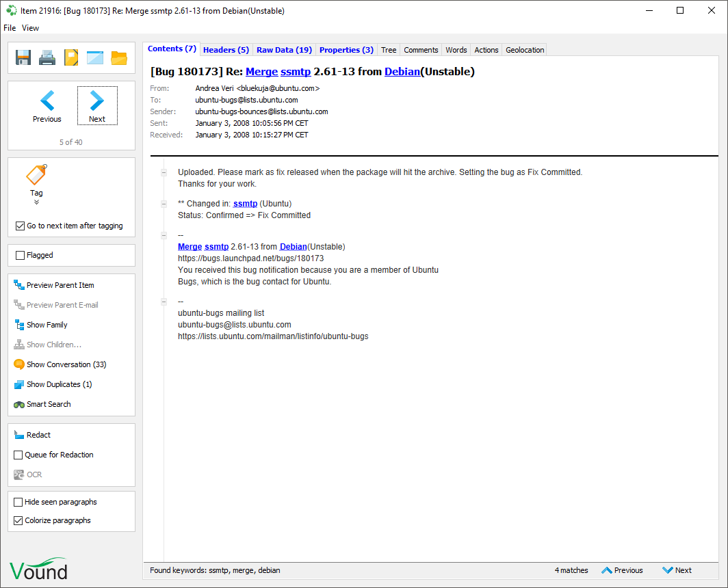Click the printer icon in toolbar
Screen dimensions: 728x588
click(x=47, y=57)
